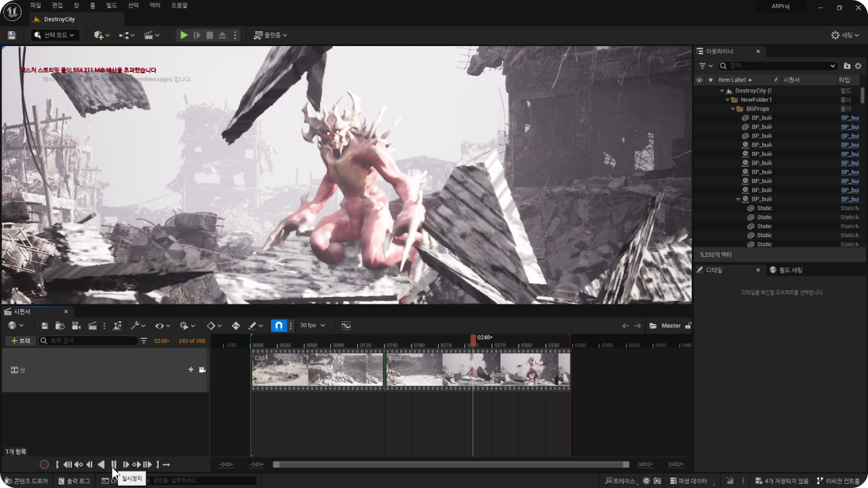Open the File menu
This screenshot has height=488, width=868.
click(x=35, y=5)
